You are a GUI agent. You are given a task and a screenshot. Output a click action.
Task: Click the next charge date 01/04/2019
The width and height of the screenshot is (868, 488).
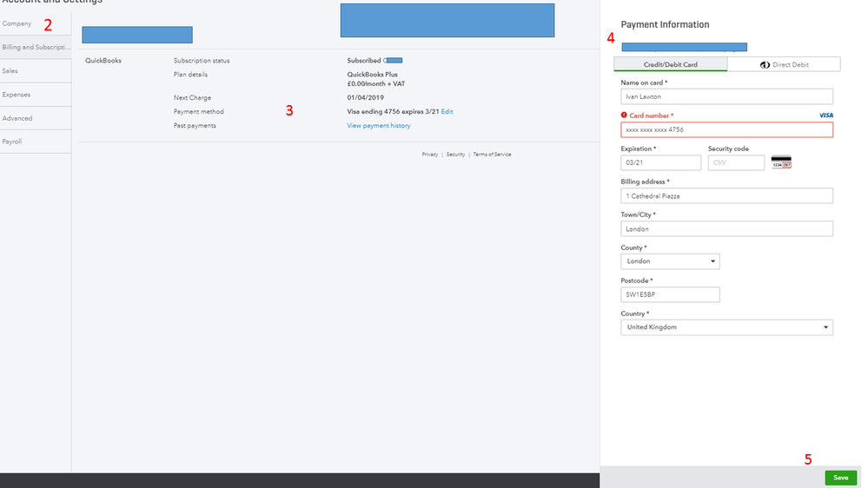tap(365, 97)
